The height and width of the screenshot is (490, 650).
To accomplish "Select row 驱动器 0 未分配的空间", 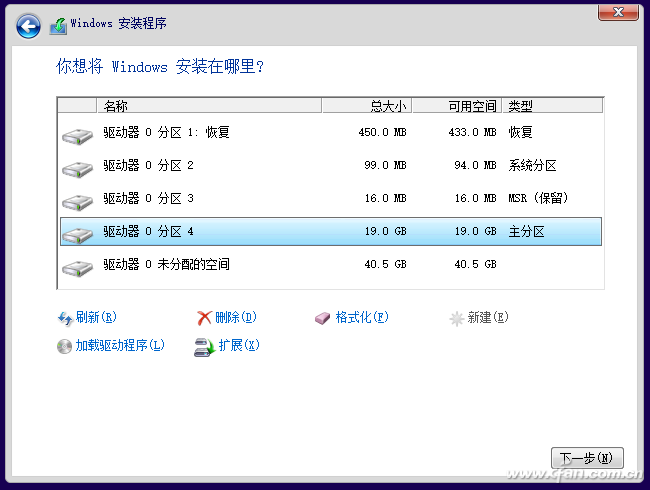I will (331, 264).
